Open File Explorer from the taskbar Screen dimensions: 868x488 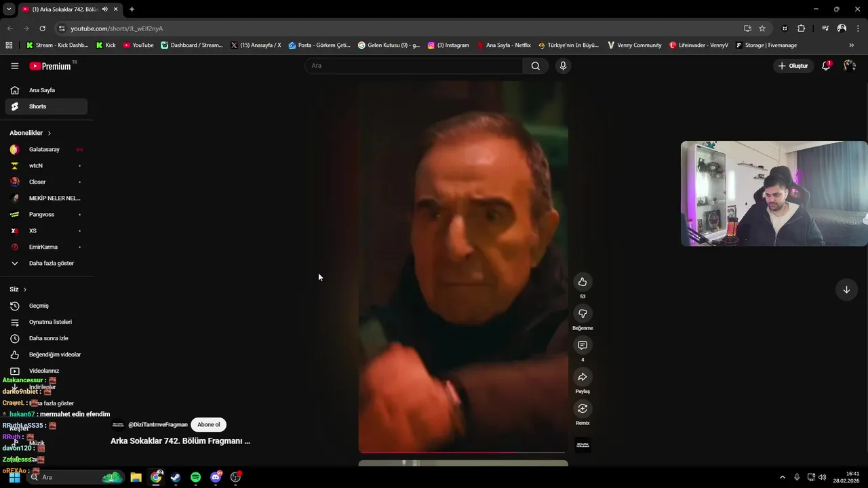tap(136, 477)
